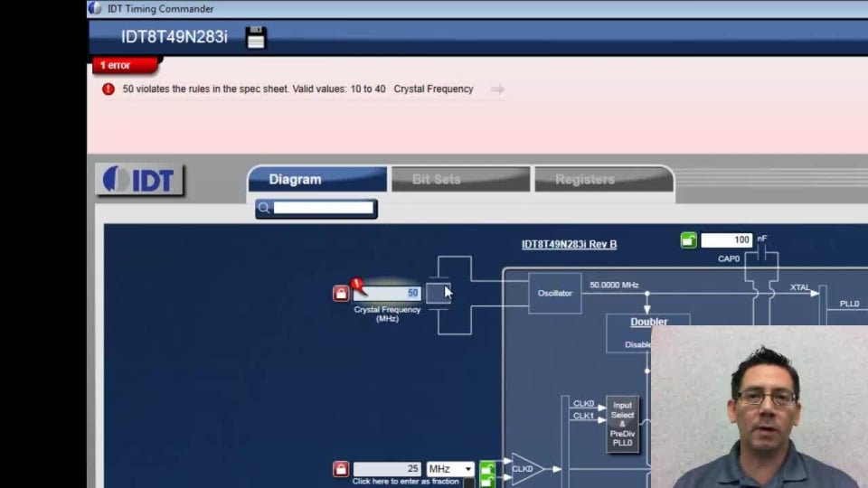Click the arrow next to Crystal Frequency error
This screenshot has height=488, width=868.
click(497, 89)
